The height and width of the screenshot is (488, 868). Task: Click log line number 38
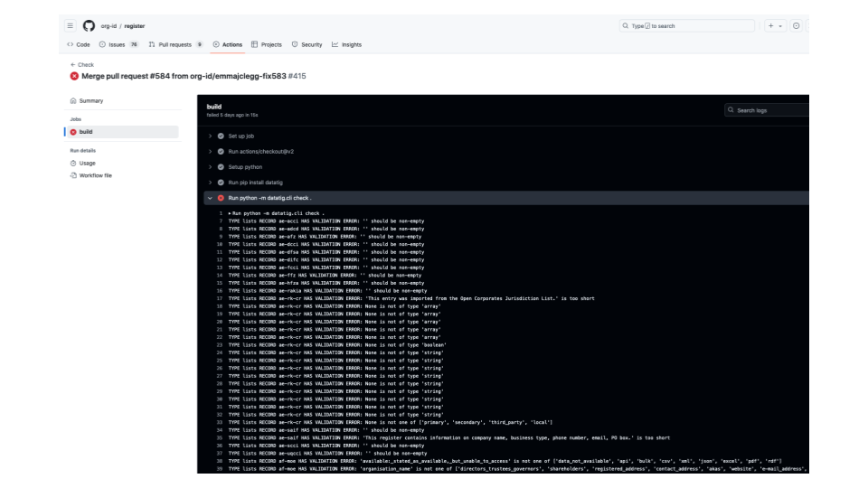click(219, 462)
